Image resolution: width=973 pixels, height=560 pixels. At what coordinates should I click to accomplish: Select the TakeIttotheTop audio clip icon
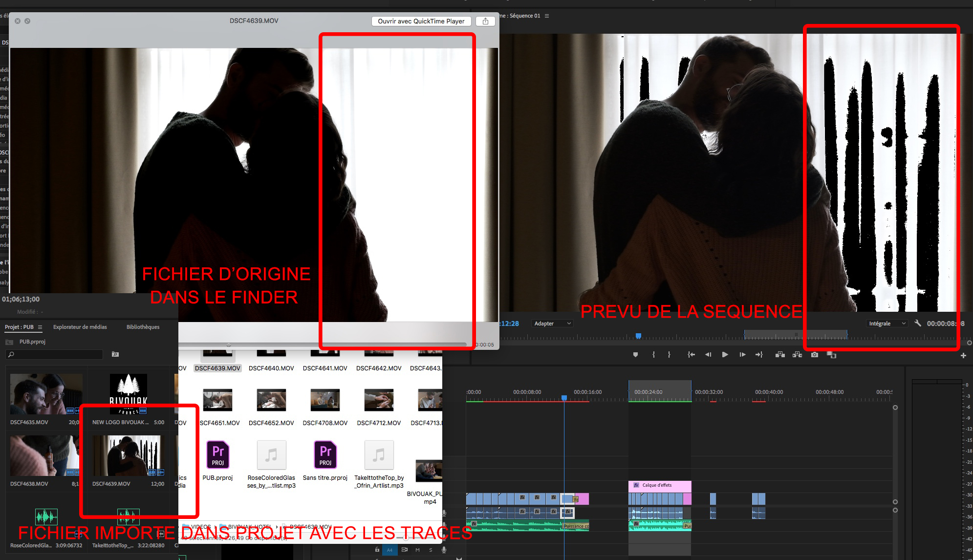pyautogui.click(x=128, y=516)
